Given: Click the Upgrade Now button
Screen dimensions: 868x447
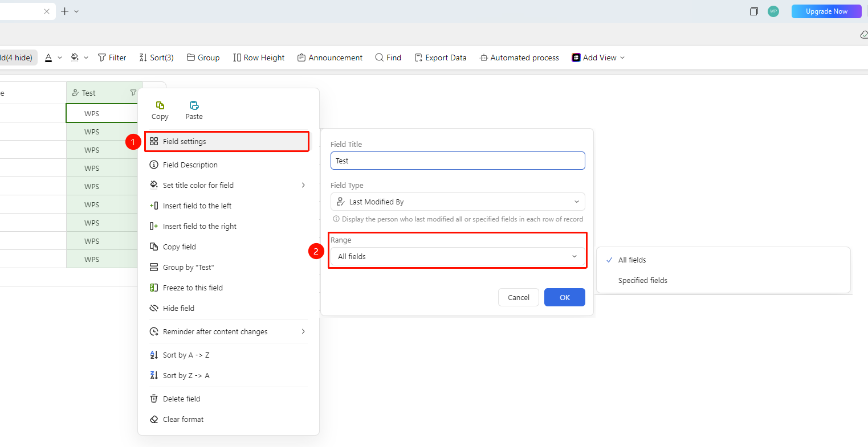Looking at the screenshot, I should click(x=826, y=11).
